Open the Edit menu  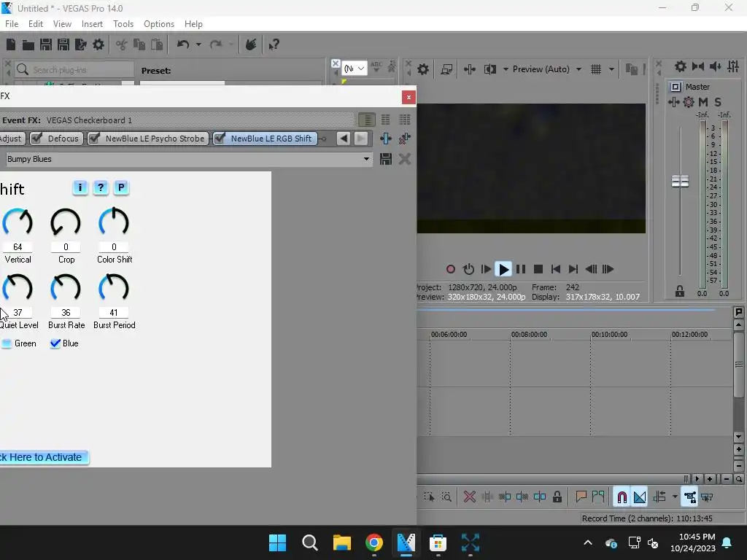[x=36, y=24]
